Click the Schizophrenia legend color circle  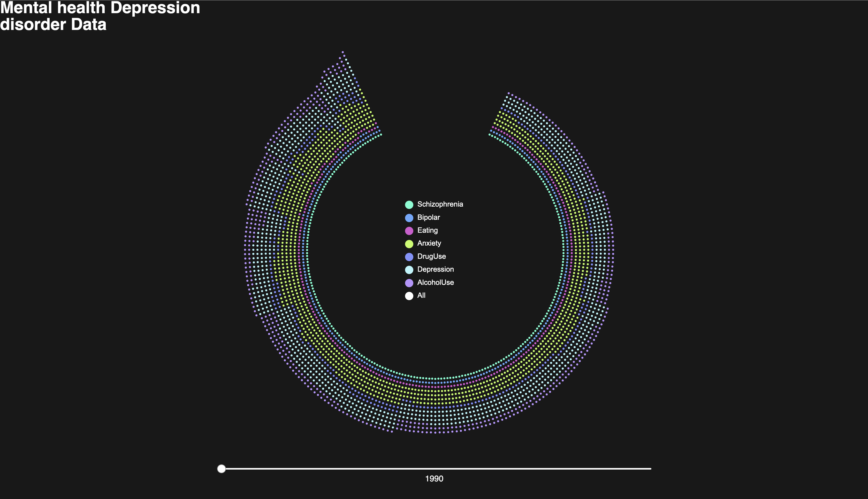pyautogui.click(x=409, y=205)
